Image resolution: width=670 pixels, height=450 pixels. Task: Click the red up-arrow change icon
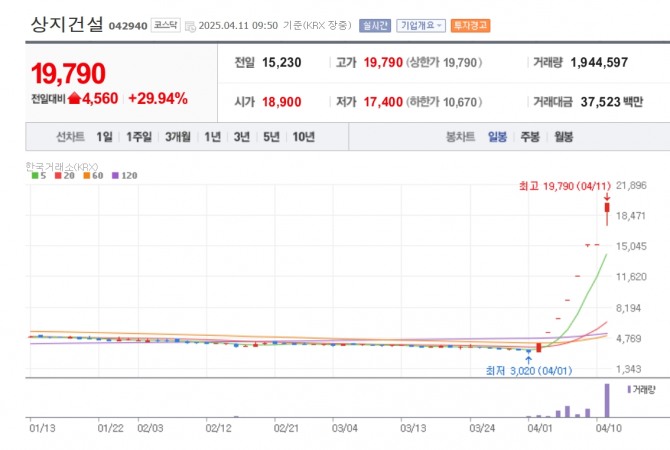pyautogui.click(x=74, y=98)
